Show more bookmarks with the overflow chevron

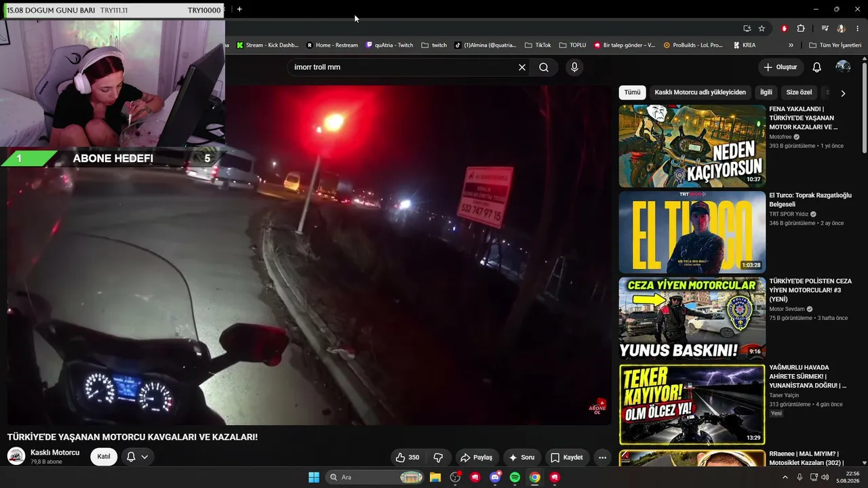(x=791, y=45)
